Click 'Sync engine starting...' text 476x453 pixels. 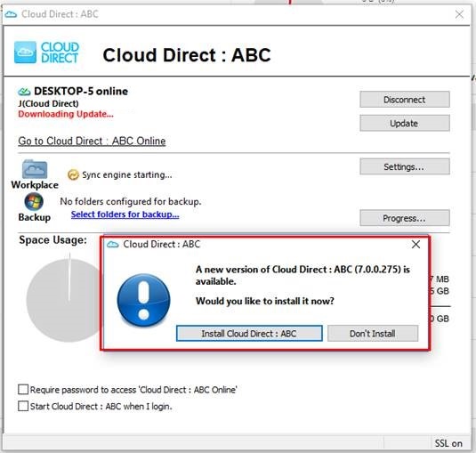pyautogui.click(x=127, y=175)
